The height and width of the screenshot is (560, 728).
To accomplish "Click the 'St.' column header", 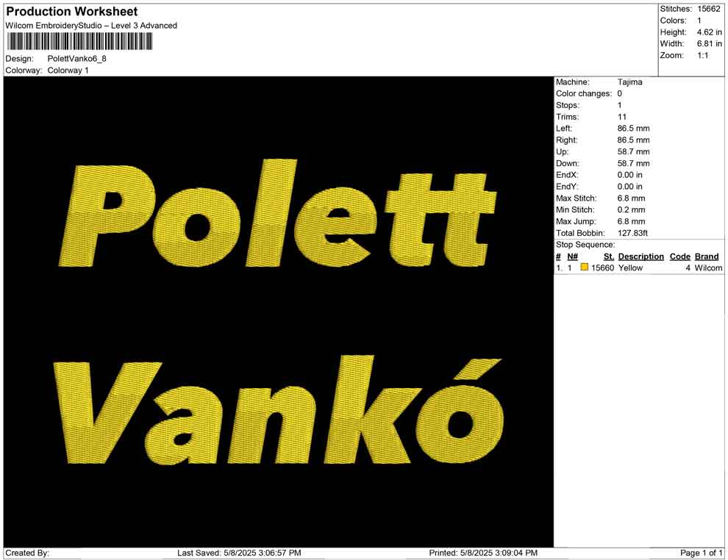I will (x=609, y=256).
